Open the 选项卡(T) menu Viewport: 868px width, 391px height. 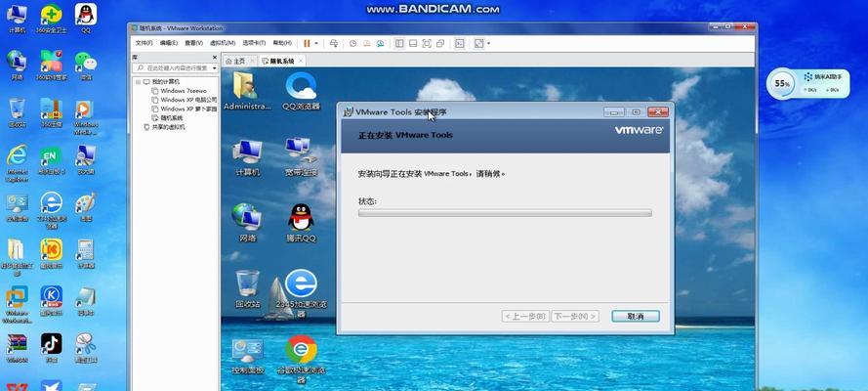tap(254, 43)
